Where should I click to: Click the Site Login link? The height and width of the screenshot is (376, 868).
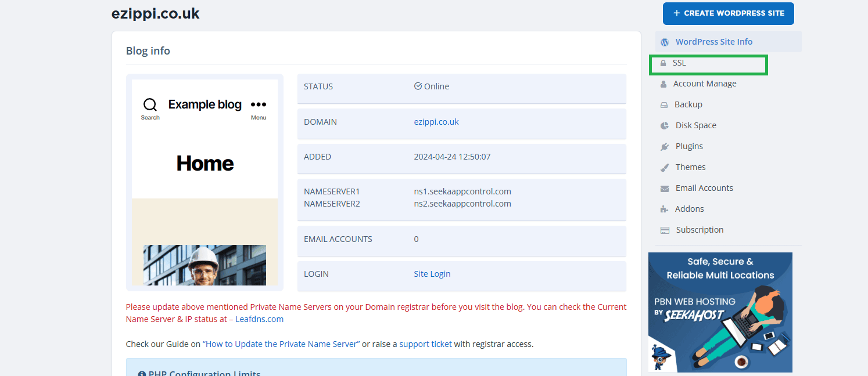click(432, 274)
